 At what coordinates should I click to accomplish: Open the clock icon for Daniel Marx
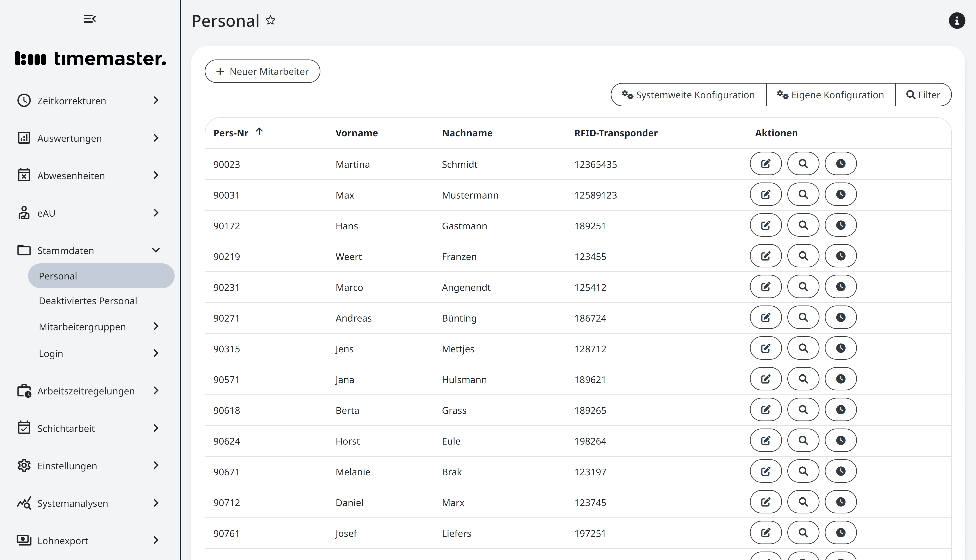coord(840,502)
